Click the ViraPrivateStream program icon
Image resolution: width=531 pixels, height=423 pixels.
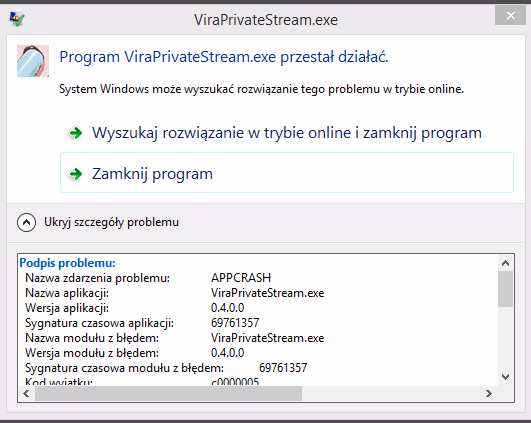click(x=33, y=61)
